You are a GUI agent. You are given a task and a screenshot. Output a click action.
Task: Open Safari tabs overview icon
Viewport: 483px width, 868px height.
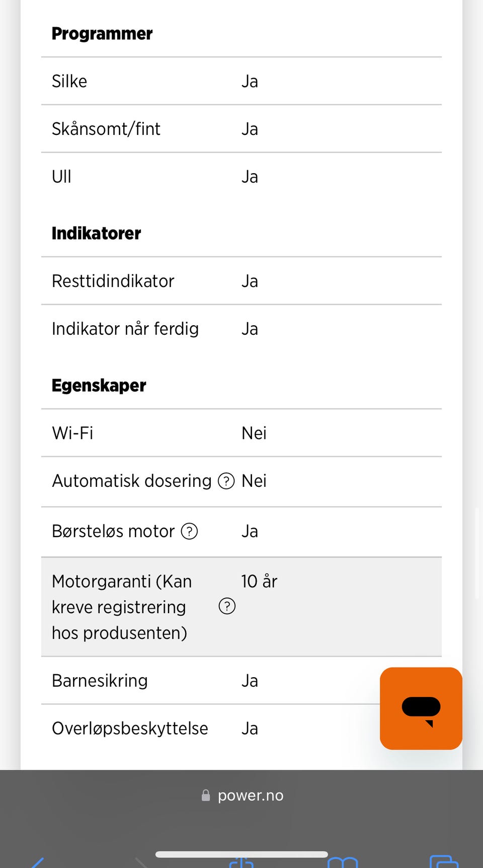[x=444, y=862]
